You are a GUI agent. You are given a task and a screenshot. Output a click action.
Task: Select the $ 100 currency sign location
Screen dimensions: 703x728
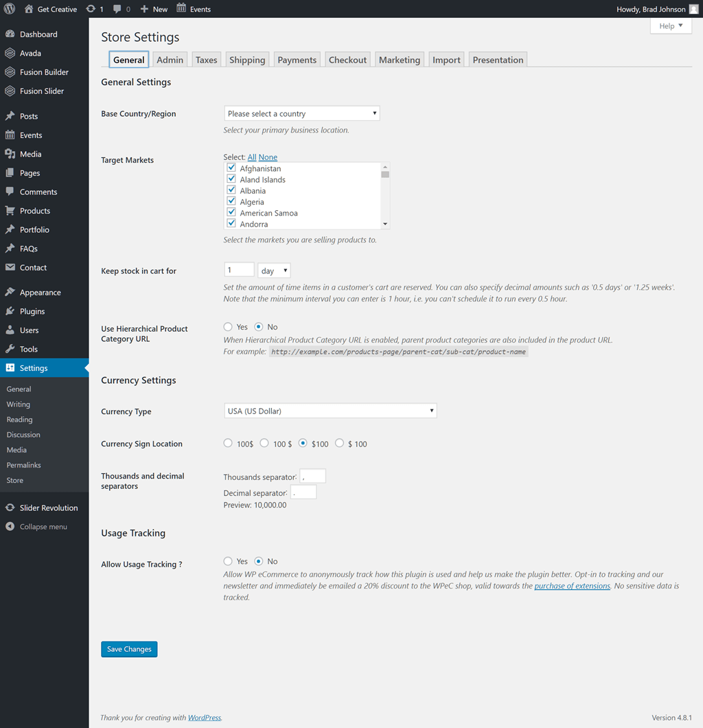(x=340, y=443)
